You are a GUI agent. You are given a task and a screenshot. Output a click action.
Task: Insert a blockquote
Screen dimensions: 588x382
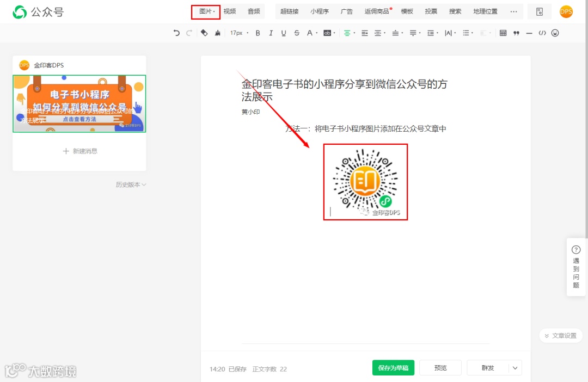[x=516, y=33]
